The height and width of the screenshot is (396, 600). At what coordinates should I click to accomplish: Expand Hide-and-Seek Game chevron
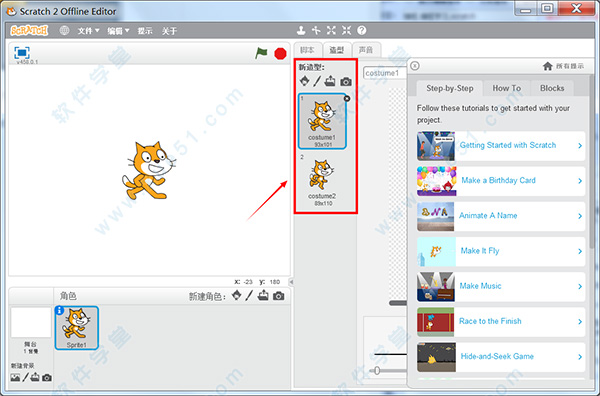(580, 357)
